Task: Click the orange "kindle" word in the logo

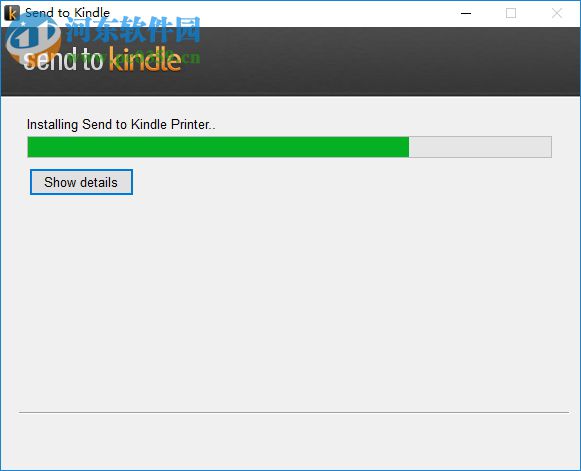Action: pyautogui.click(x=145, y=59)
